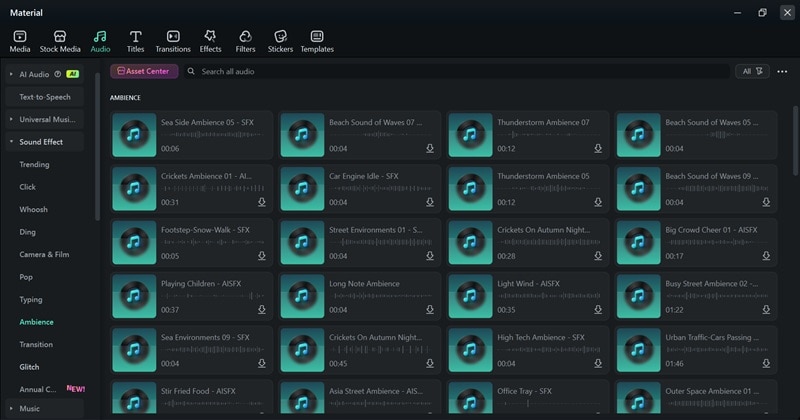Select Office Tray SFX thumbnail

[470, 398]
